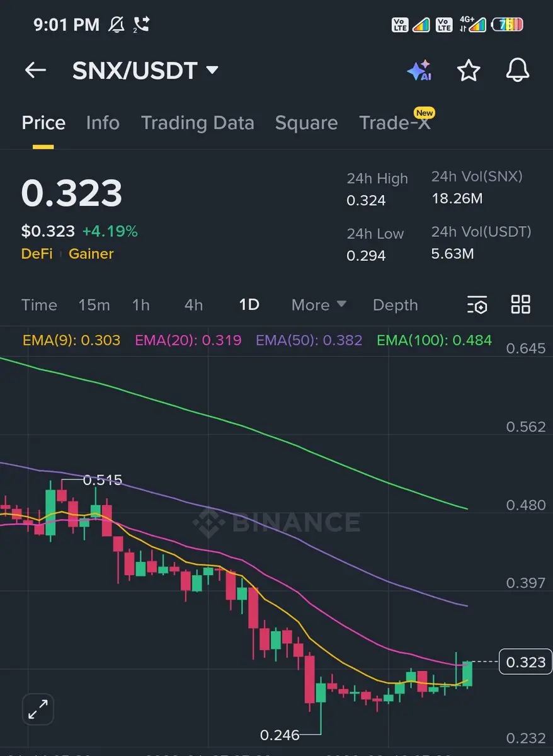Tap the +4.19% change value
Viewport: 553px width, 756px height.
pyautogui.click(x=110, y=231)
